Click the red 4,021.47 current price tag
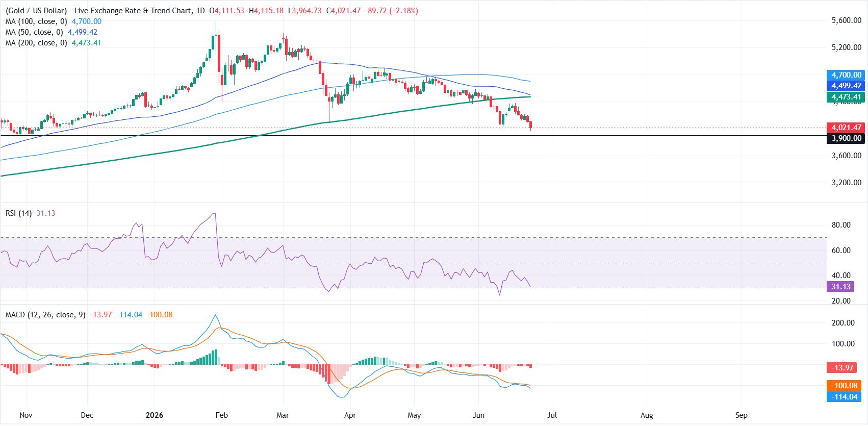Screen dimensions: 868x426 [846, 128]
